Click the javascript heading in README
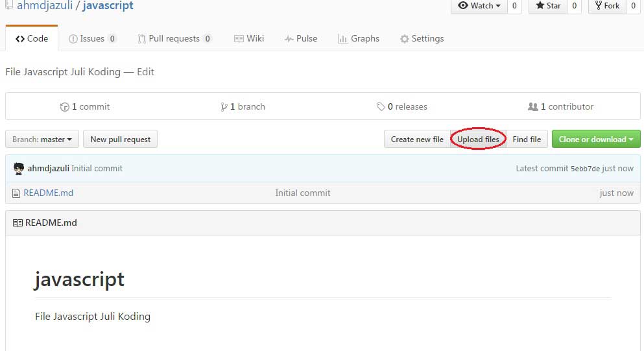This screenshot has width=644, height=351. pos(79,280)
